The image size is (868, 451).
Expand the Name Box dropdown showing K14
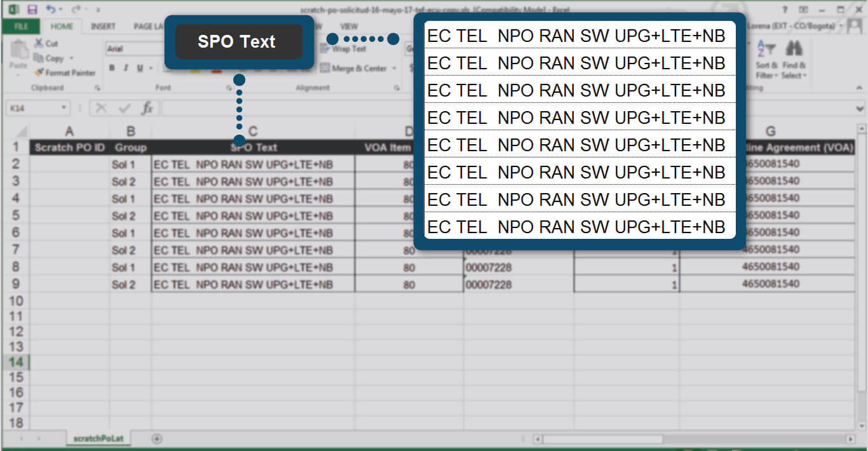(x=64, y=108)
